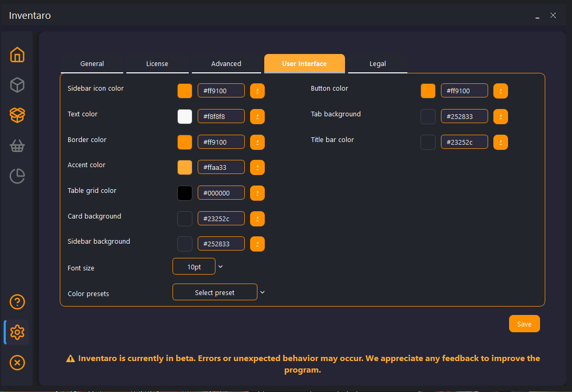Click orange icon button beside Accent color
The width and height of the screenshot is (572, 392).
pyautogui.click(x=257, y=167)
